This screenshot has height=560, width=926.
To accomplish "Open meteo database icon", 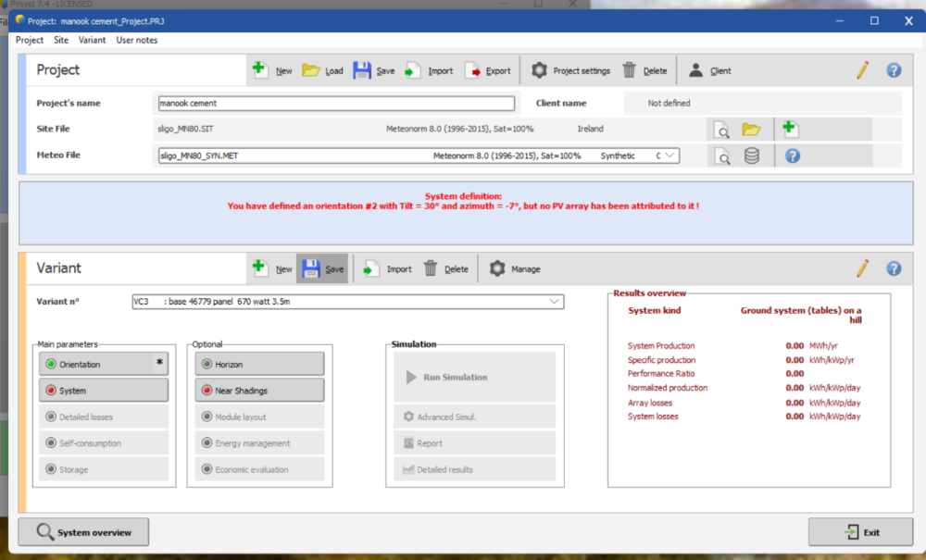I will click(x=752, y=156).
